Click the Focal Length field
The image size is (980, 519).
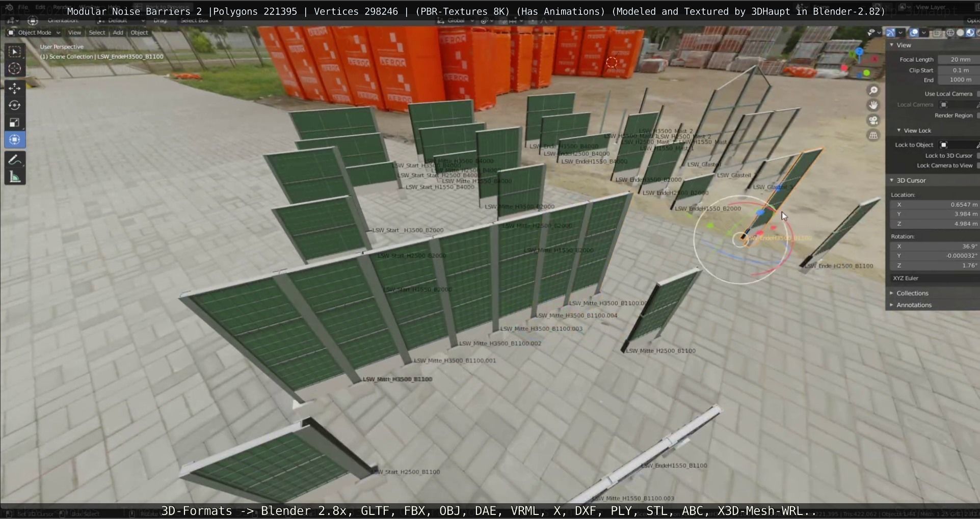959,60
